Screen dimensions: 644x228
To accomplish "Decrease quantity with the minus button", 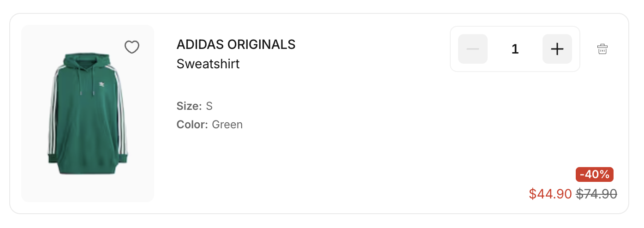I will pyautogui.click(x=473, y=49).
